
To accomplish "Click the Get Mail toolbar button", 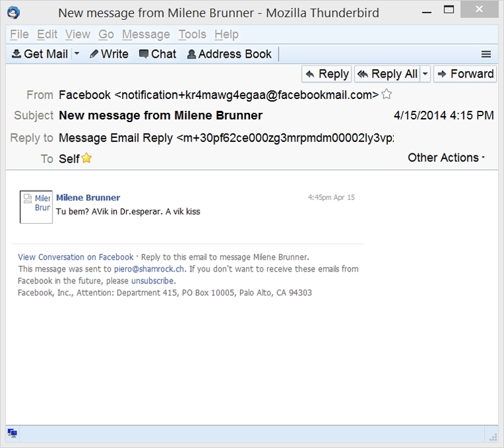I will 40,54.
